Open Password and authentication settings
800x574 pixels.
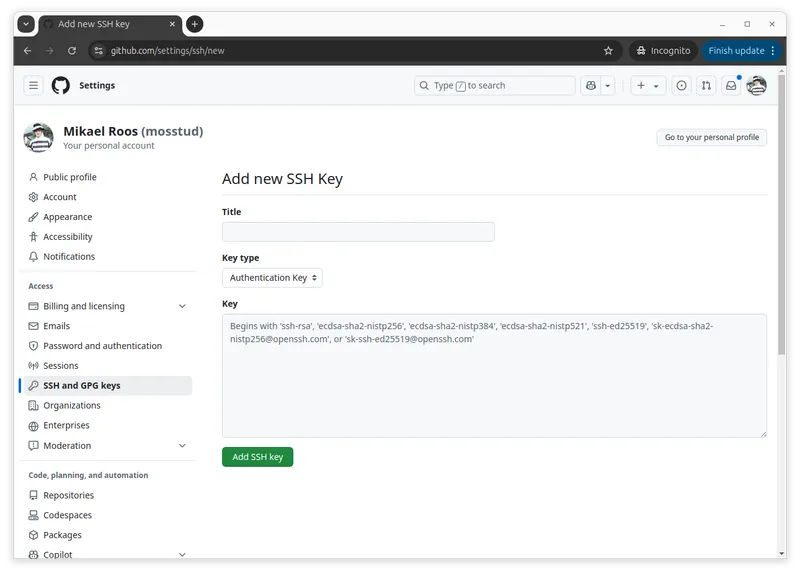(102, 346)
